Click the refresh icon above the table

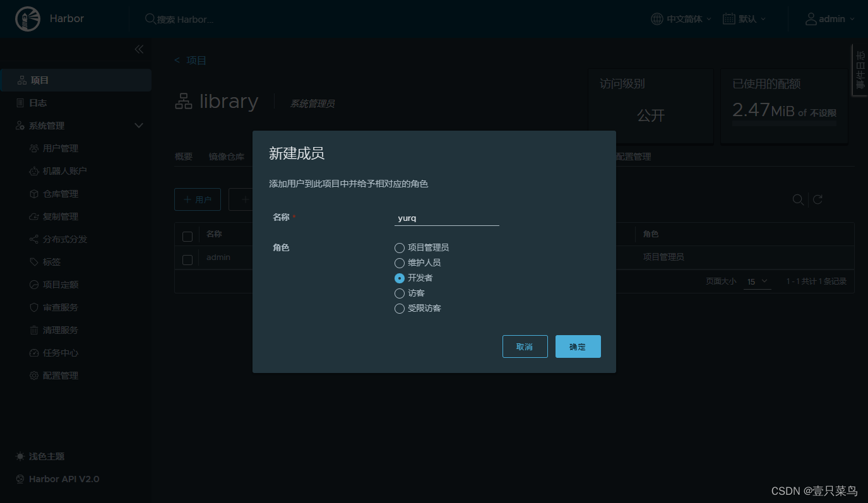tap(817, 199)
